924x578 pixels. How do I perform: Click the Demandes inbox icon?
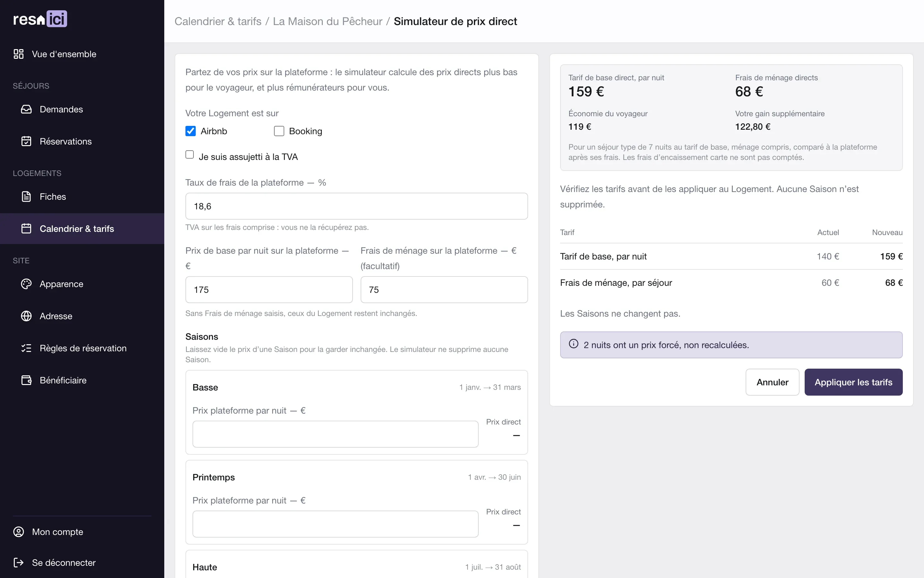pyautogui.click(x=26, y=109)
